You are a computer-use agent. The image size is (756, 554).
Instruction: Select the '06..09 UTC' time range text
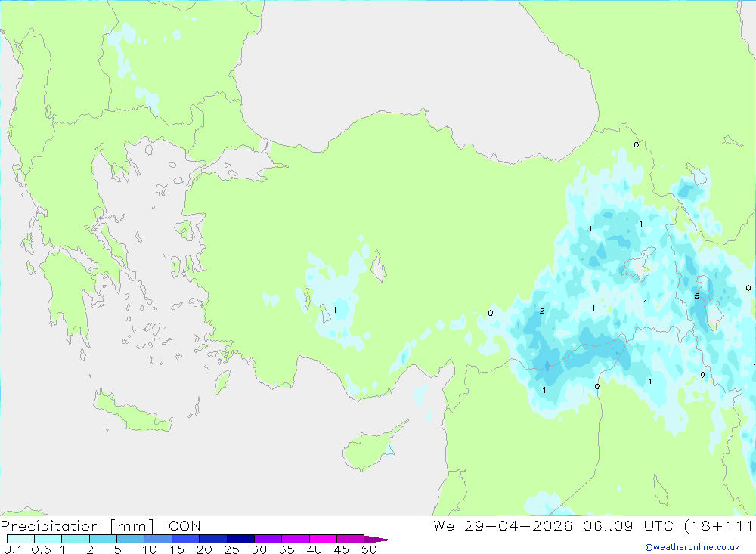pyautogui.click(x=627, y=525)
